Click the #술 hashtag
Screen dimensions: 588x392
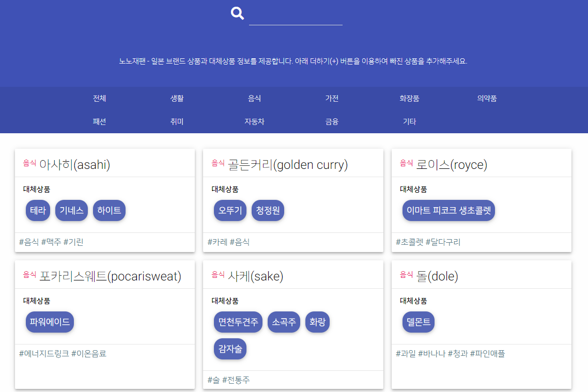pyautogui.click(x=213, y=380)
